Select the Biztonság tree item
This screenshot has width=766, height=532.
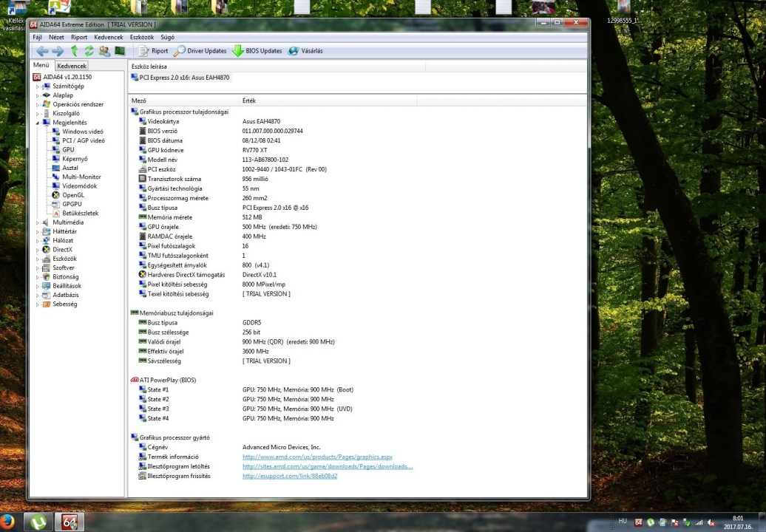pos(66,277)
